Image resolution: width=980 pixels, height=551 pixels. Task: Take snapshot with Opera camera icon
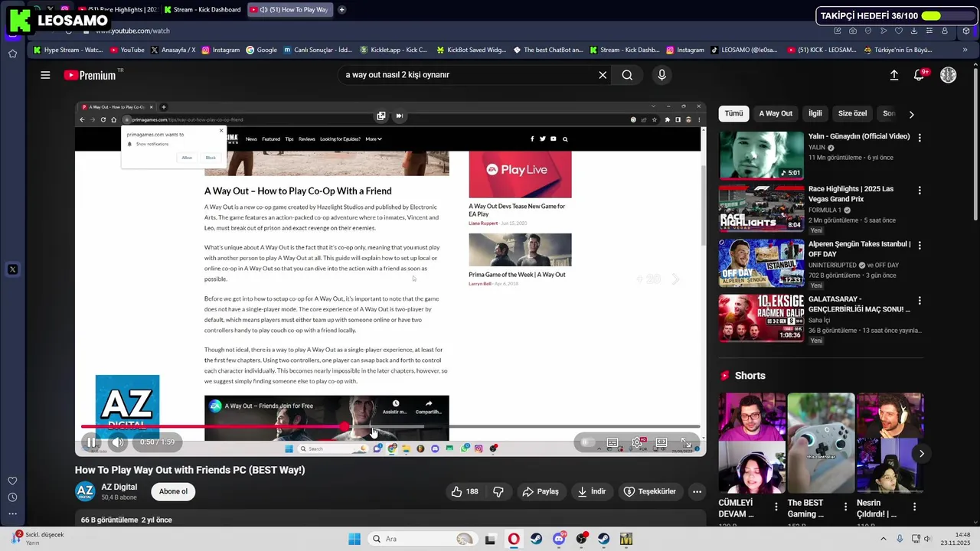pos(853,31)
